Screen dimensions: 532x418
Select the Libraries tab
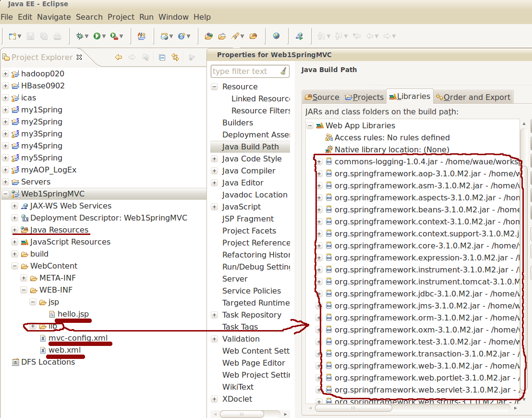pyautogui.click(x=410, y=97)
